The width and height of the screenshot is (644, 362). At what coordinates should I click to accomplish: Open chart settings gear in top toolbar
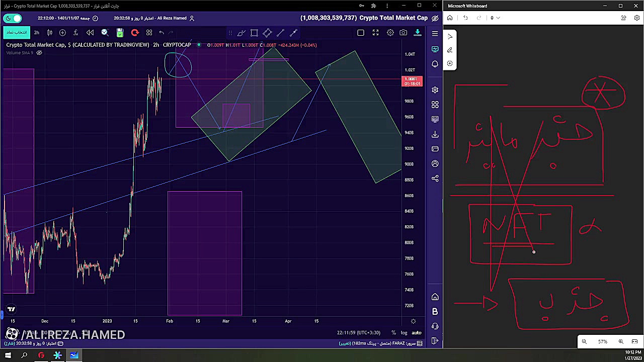point(390,33)
